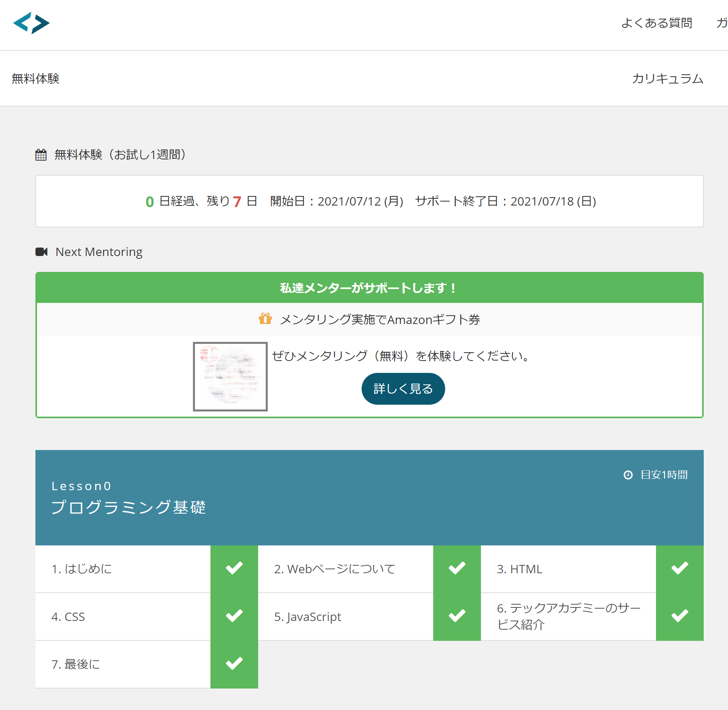Click the TechAcademy code-bracket logo
The image size is (728, 710).
31,23
